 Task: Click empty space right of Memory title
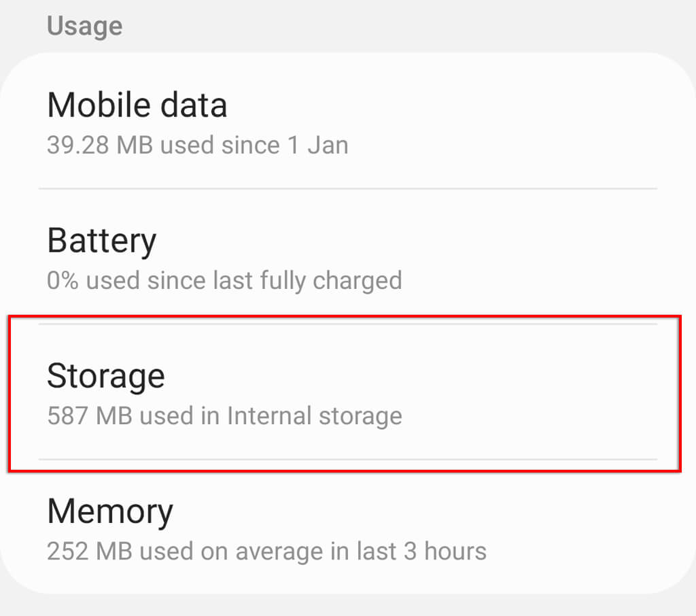417,511
